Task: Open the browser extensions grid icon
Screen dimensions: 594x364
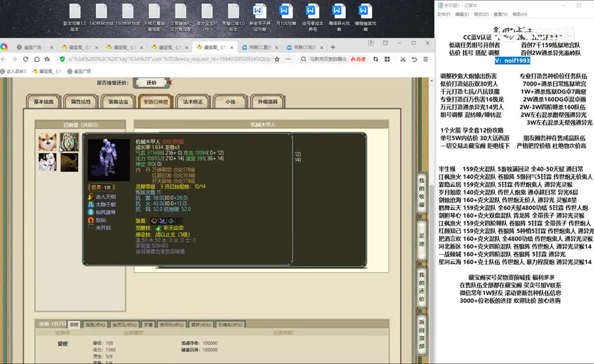Action: 387,59
